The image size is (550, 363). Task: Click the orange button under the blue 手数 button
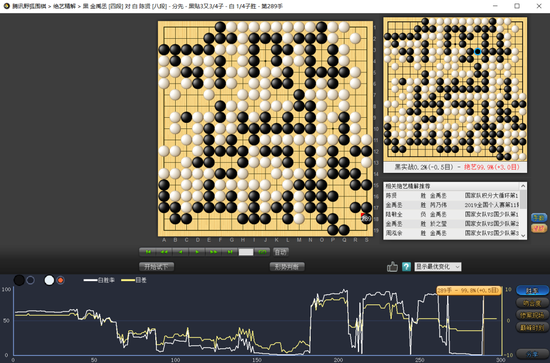(x=539, y=228)
